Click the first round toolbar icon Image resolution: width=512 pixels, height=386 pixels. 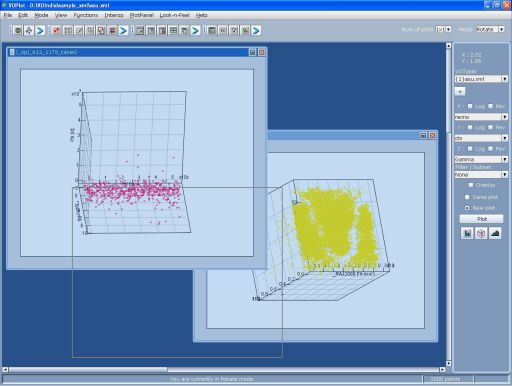coord(18,31)
